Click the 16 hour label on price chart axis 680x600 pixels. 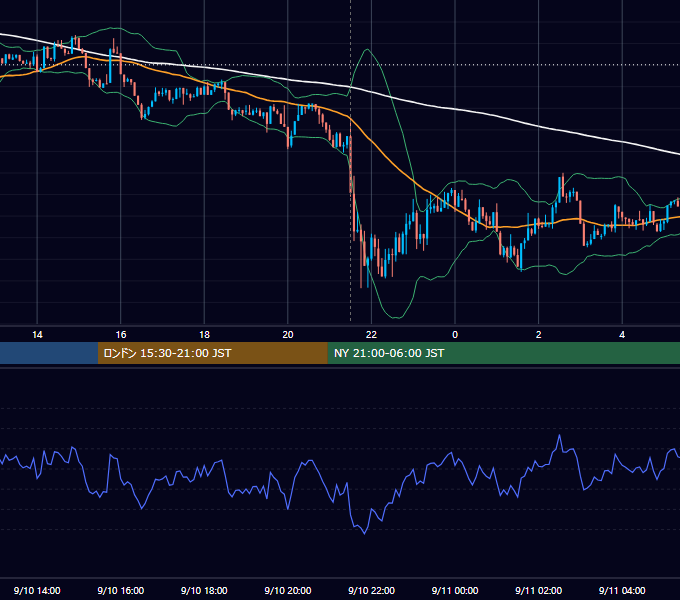(121, 335)
